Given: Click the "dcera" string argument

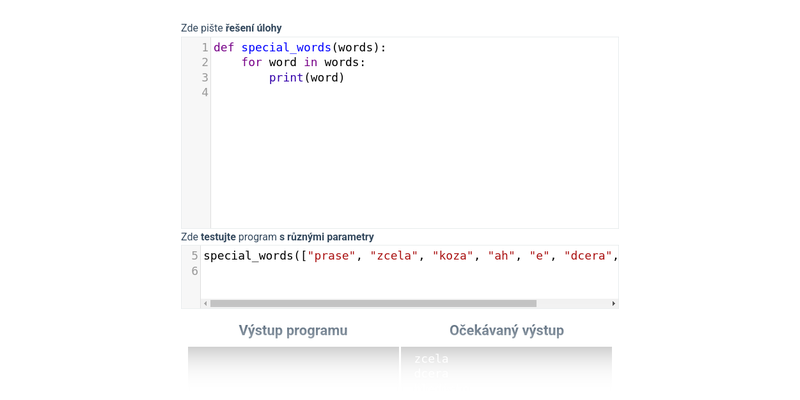Looking at the screenshot, I should pos(587,255).
